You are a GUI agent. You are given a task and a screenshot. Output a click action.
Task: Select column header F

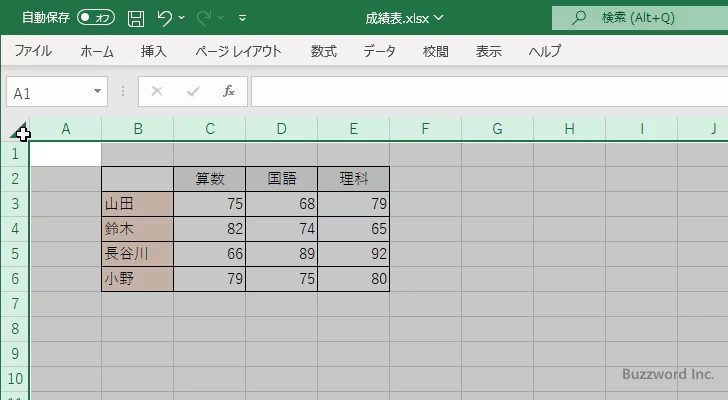(425, 129)
